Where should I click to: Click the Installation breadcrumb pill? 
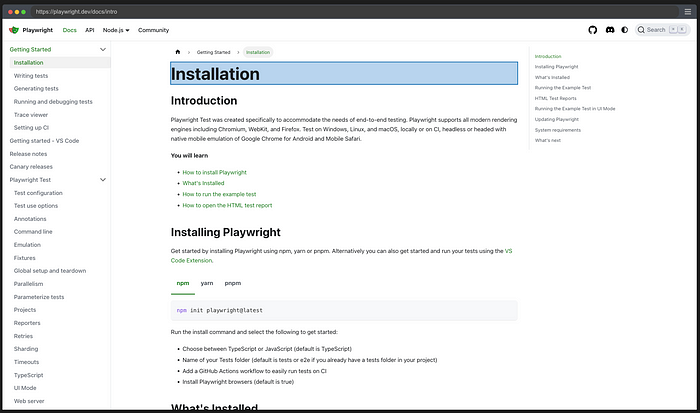(x=258, y=52)
